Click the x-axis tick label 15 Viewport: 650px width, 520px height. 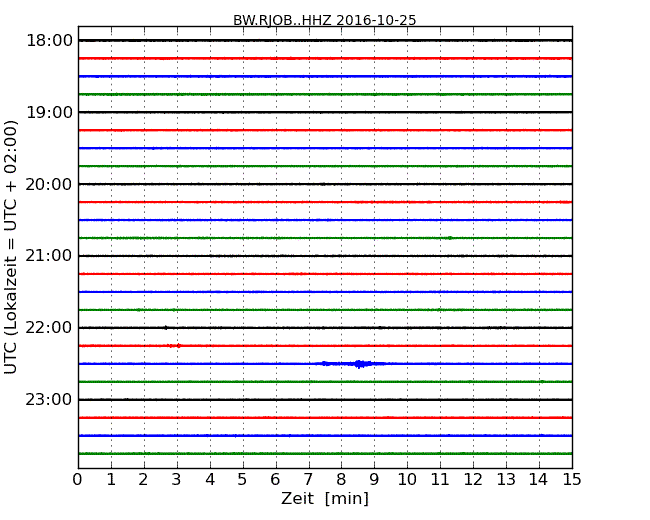click(572, 479)
